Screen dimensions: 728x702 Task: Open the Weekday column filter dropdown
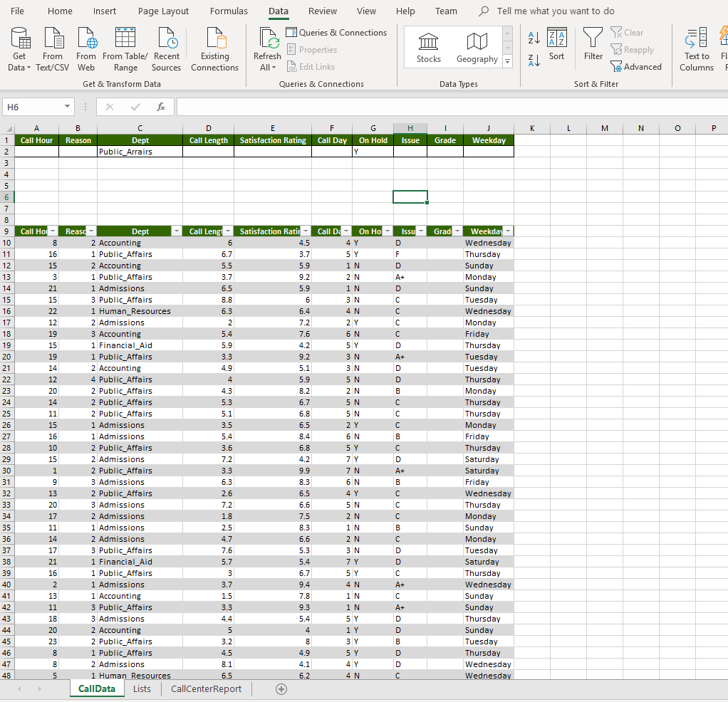click(507, 231)
